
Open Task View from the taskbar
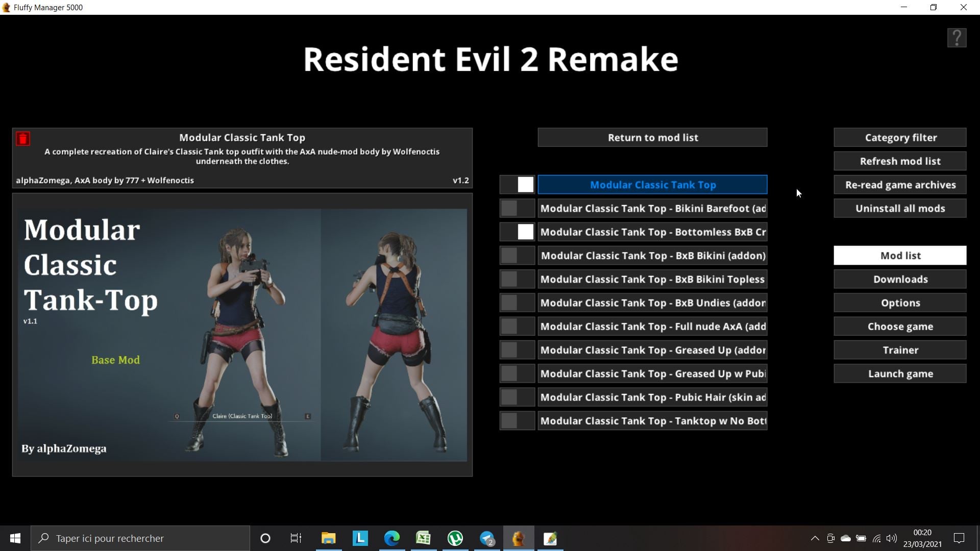[x=296, y=538]
